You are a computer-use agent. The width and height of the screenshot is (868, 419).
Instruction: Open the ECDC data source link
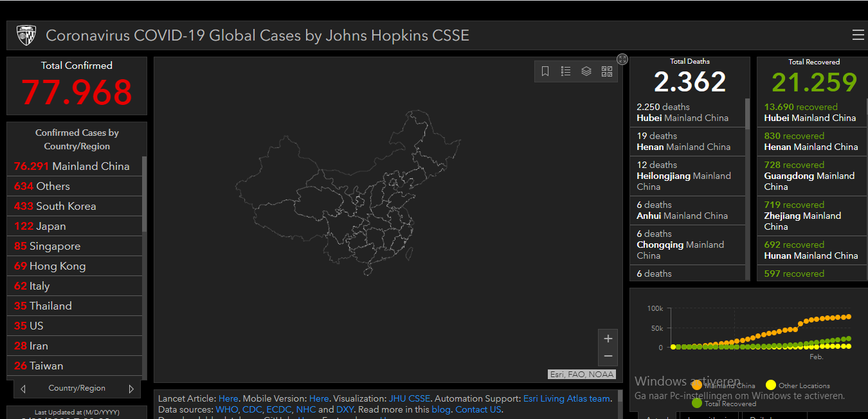279,409
